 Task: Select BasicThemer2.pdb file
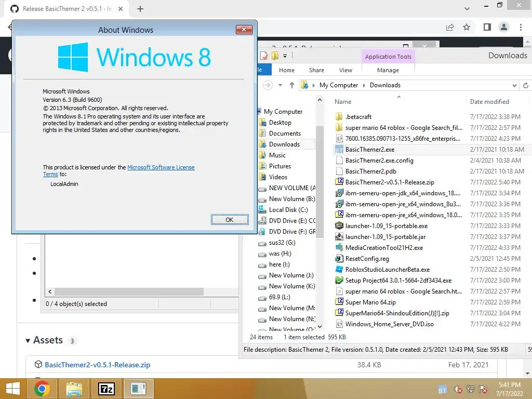pyautogui.click(x=370, y=171)
